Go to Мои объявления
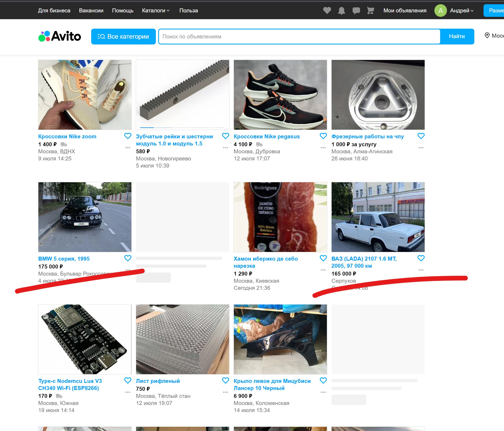This screenshot has width=504, height=431. (x=405, y=11)
